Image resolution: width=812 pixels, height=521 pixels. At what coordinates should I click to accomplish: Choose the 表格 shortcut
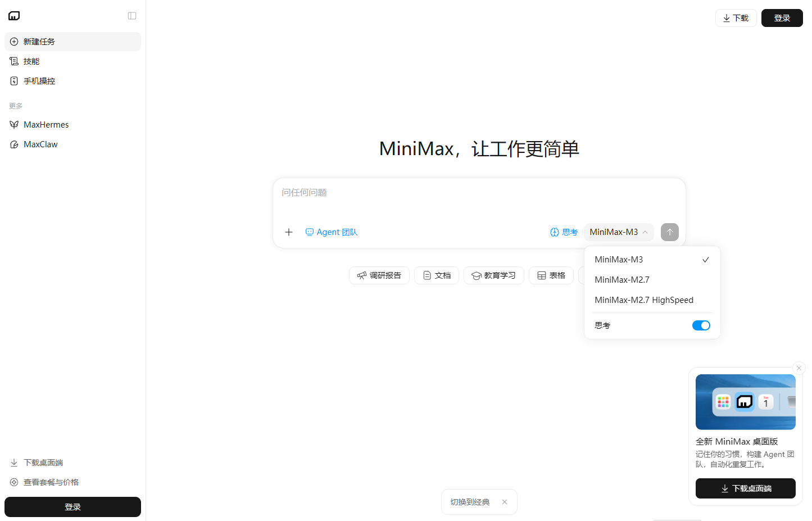[x=551, y=275]
